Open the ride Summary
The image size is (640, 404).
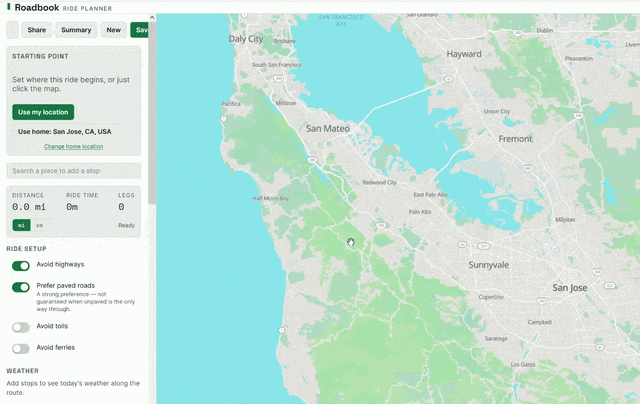coord(76,30)
